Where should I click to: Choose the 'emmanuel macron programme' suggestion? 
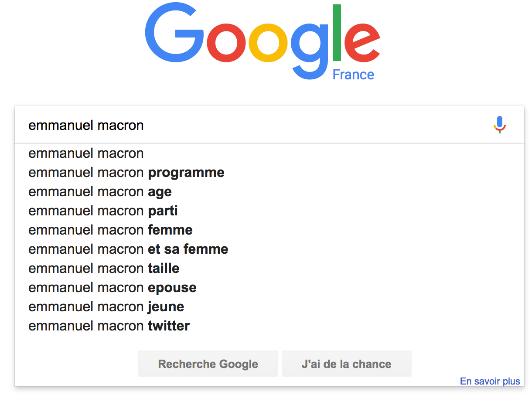[269, 173]
